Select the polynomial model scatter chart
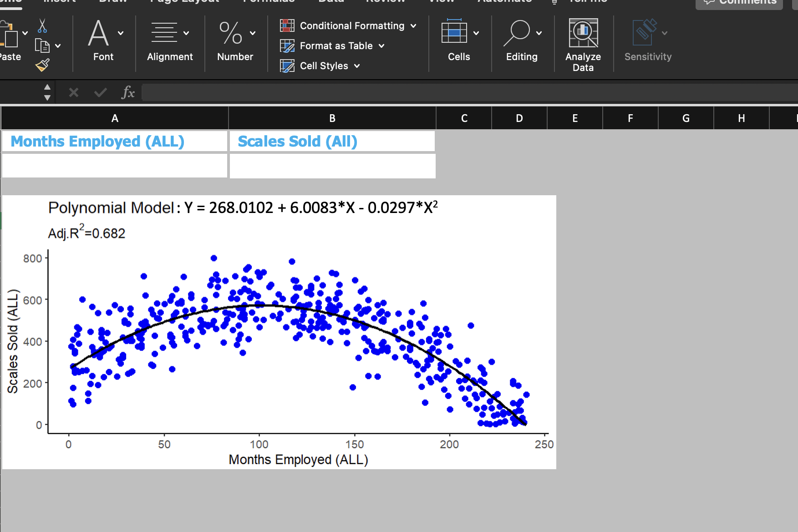Screen dimensions: 798x532 pos(279,332)
